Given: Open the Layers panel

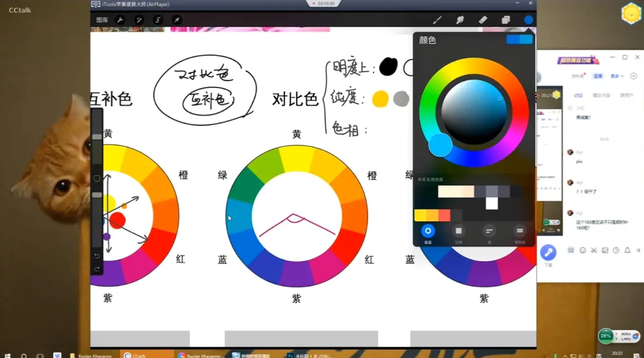Looking at the screenshot, I should point(505,19).
